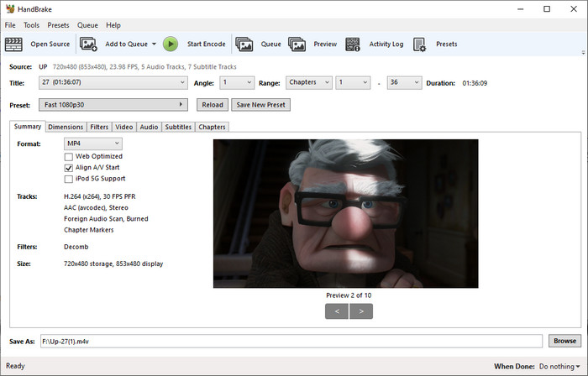Click the Open Source clapperboard icon

coord(13,44)
